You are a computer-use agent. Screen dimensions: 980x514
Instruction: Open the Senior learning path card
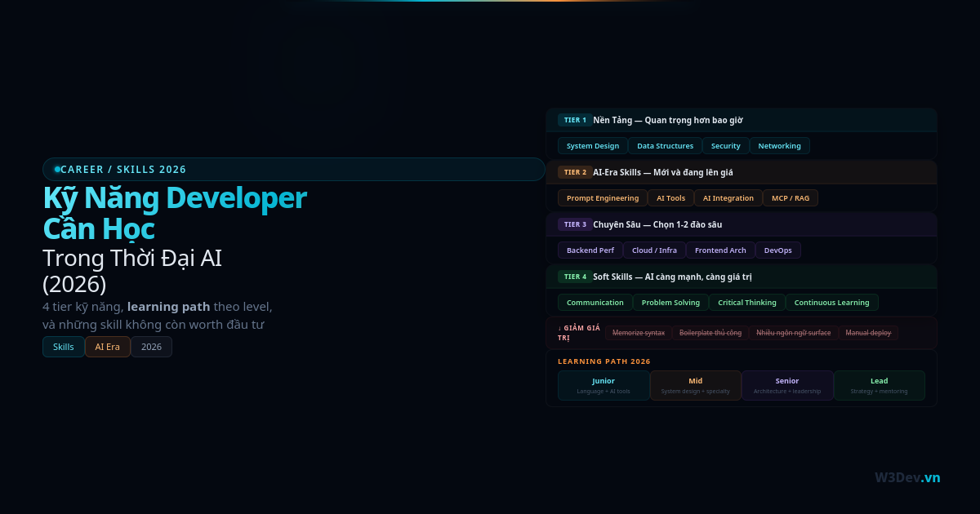click(x=787, y=385)
